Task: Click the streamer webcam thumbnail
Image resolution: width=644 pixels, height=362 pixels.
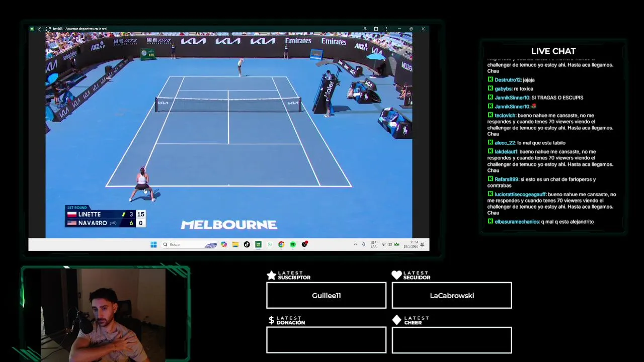Action: pos(104,315)
